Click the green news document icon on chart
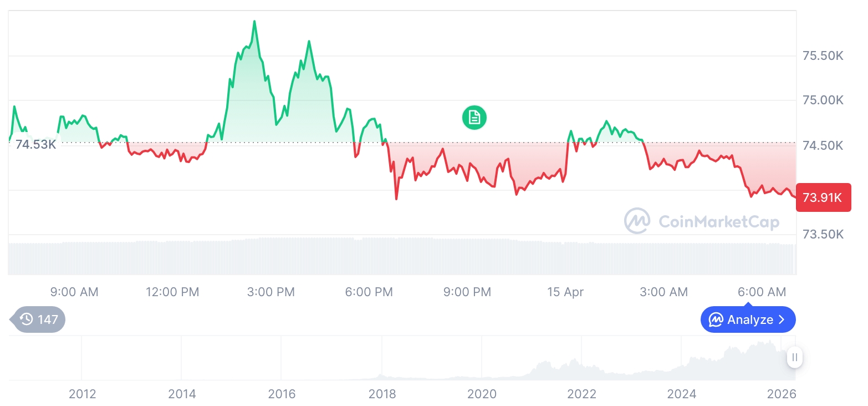The image size is (868, 406). point(474,118)
